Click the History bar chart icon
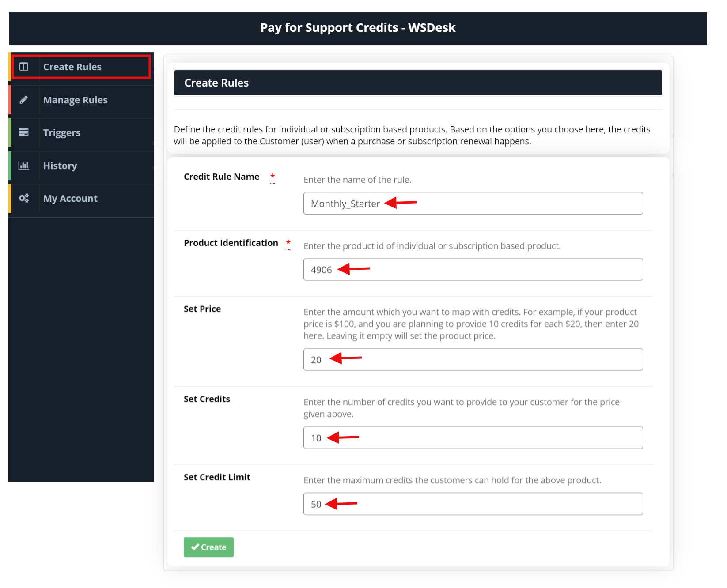Viewport: 727px width, 588px height. pos(24,165)
